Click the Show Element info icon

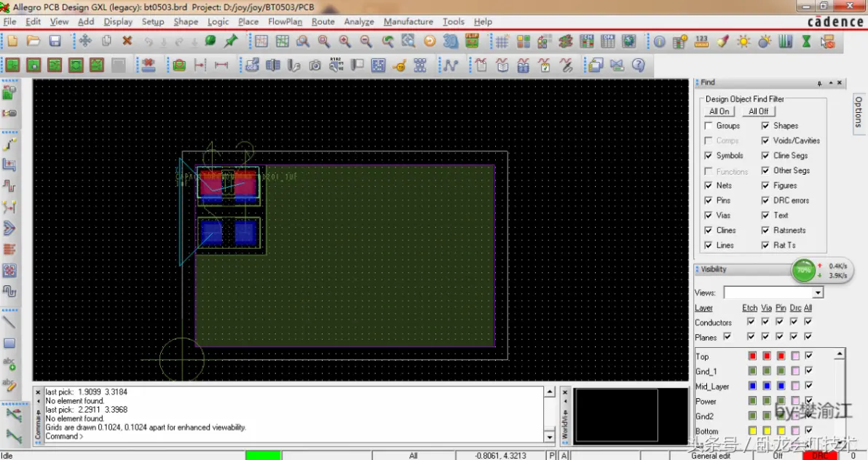pyautogui.click(x=659, y=41)
